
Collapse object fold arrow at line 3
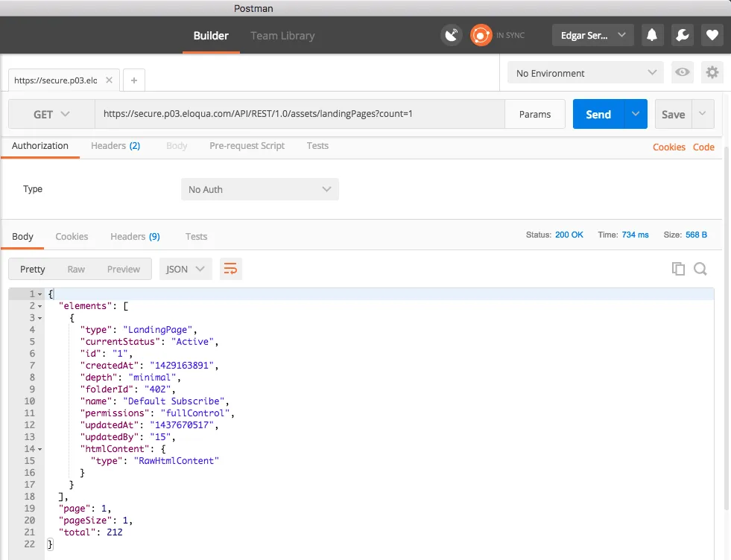[40, 318]
